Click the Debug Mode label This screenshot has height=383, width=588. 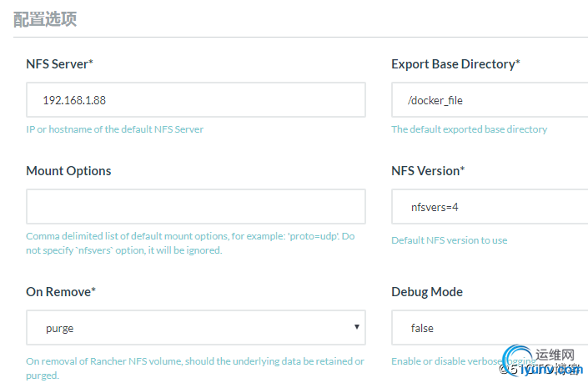coord(427,292)
